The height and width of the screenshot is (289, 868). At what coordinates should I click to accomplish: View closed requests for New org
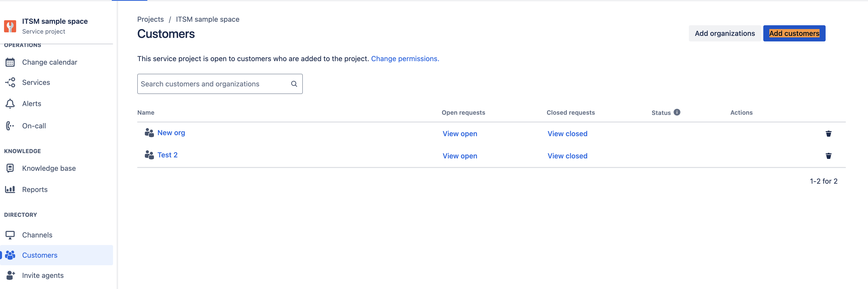pyautogui.click(x=567, y=134)
